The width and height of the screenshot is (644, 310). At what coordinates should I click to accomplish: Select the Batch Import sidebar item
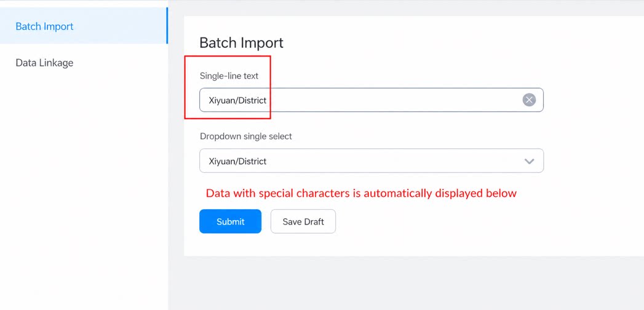(84, 26)
